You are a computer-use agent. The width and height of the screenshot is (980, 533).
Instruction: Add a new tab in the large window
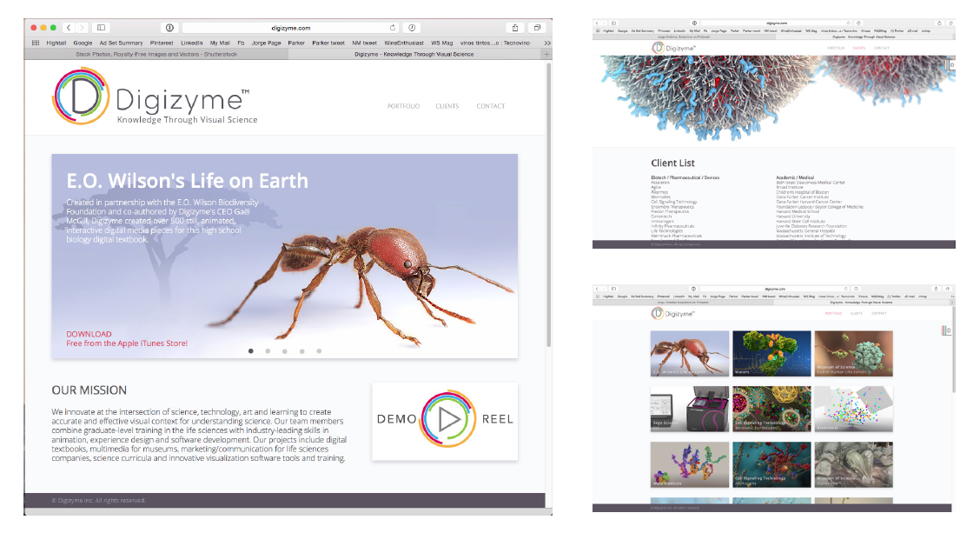click(x=546, y=55)
